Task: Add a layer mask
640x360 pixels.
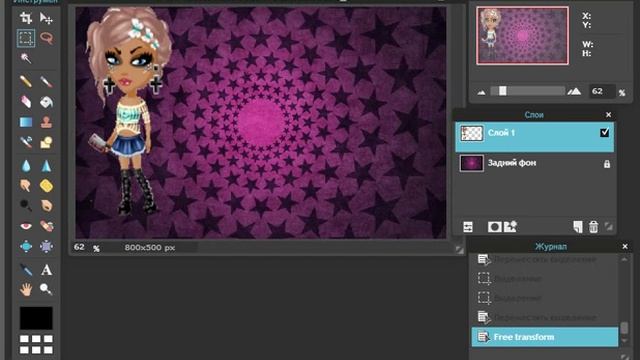Action: (494, 227)
